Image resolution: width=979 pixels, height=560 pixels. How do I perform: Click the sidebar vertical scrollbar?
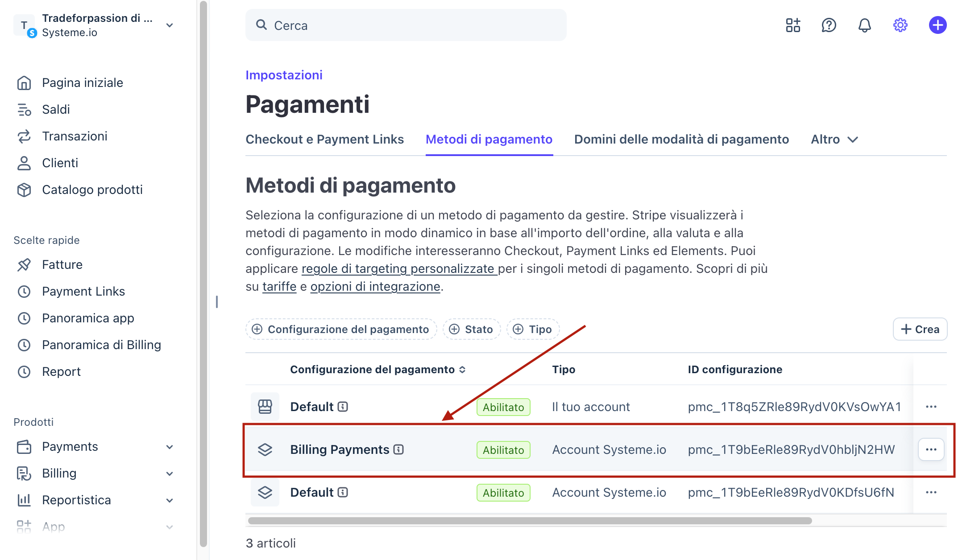(203, 274)
